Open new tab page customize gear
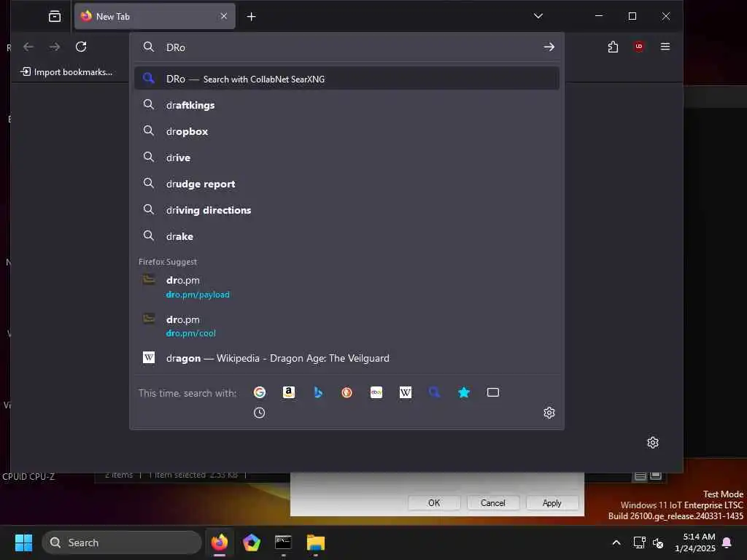Screen dimensions: 747x560 (653, 443)
